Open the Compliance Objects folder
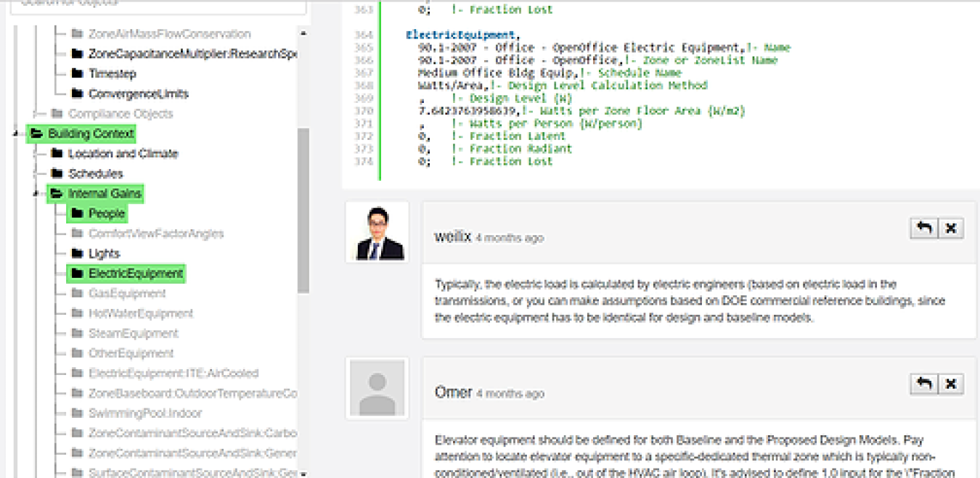Viewport: 980px width, 478px height. point(121,114)
